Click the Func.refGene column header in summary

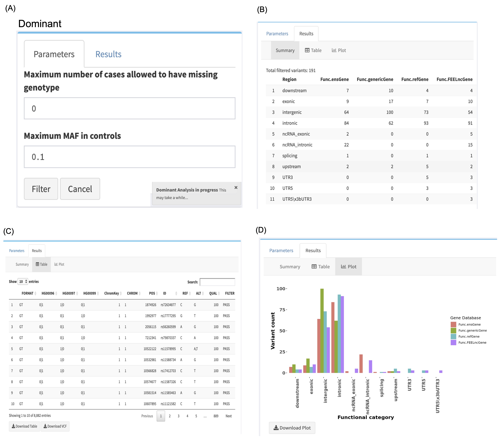click(415, 79)
